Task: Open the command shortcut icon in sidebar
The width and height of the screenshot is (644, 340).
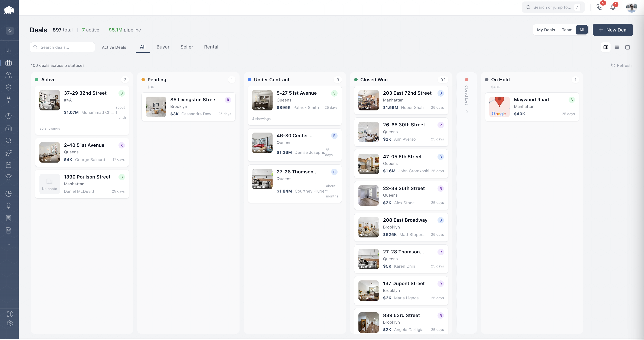Action: click(x=10, y=314)
